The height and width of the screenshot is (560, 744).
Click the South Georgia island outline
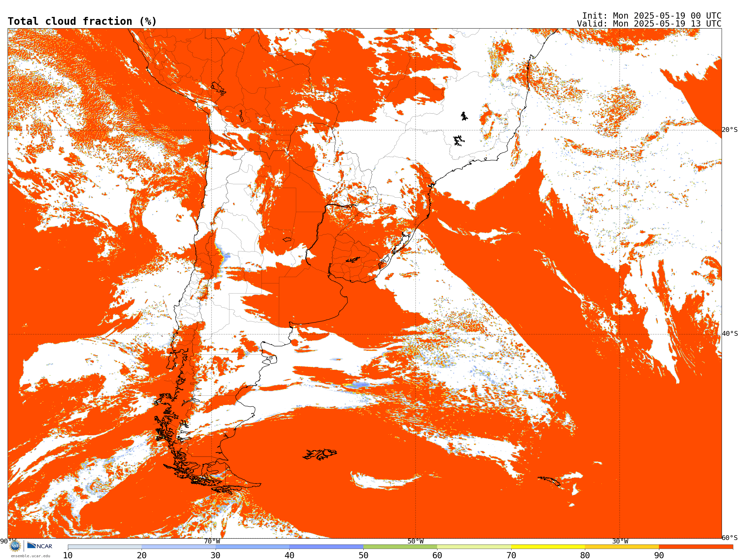549,481
